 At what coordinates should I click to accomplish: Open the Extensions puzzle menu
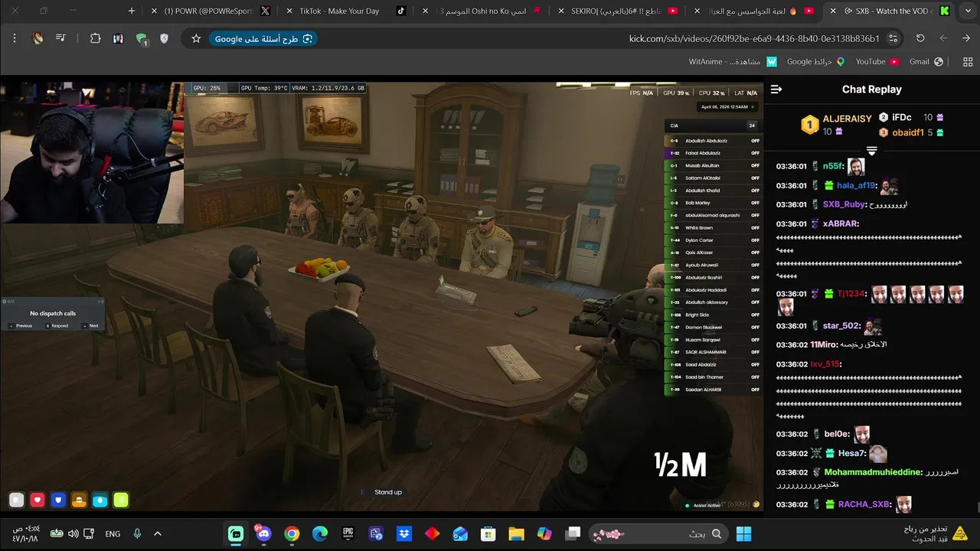point(96,38)
